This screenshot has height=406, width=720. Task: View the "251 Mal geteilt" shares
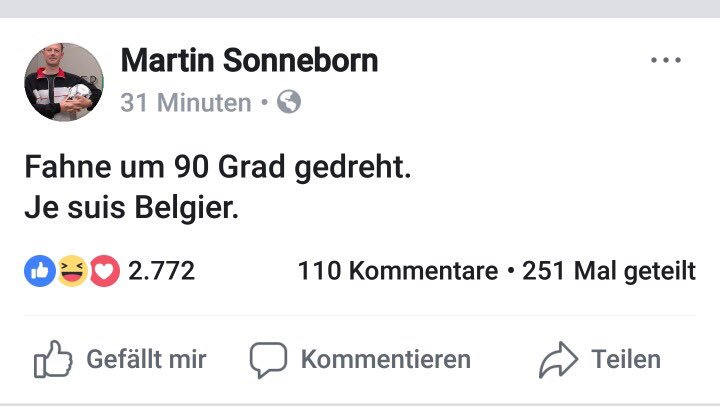(609, 271)
